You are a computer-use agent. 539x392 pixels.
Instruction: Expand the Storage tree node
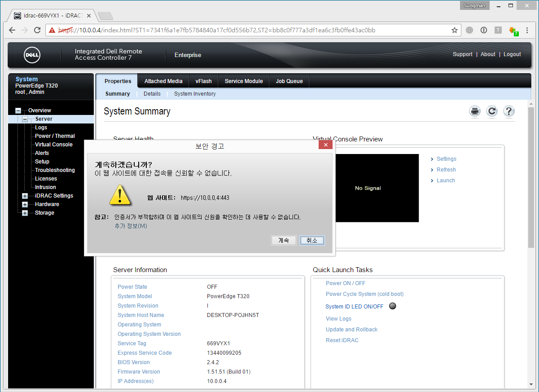pos(25,213)
